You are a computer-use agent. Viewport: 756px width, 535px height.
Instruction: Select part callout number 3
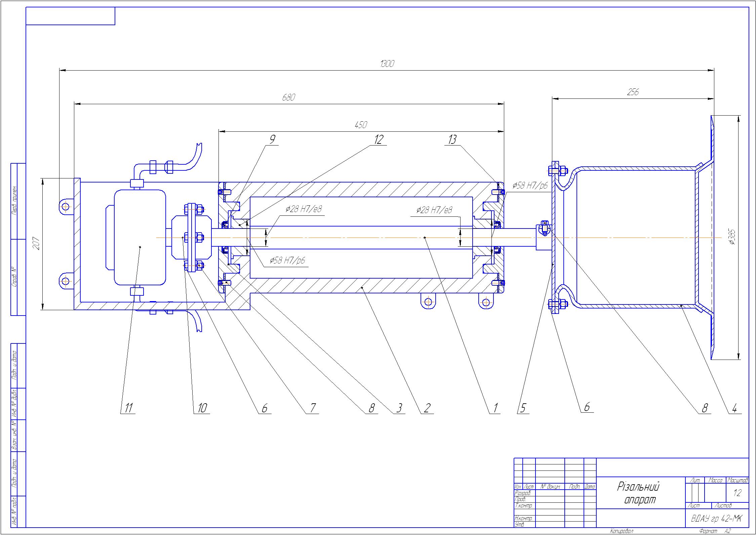pos(399,408)
